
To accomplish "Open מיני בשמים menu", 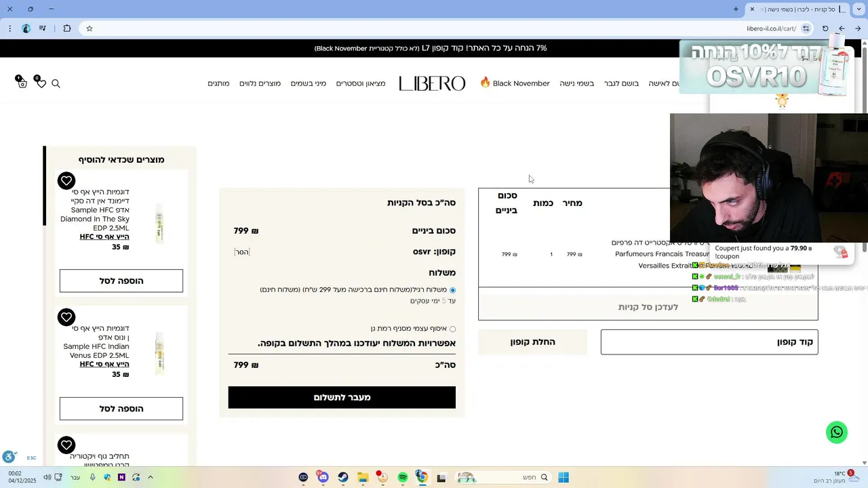I will point(309,83).
